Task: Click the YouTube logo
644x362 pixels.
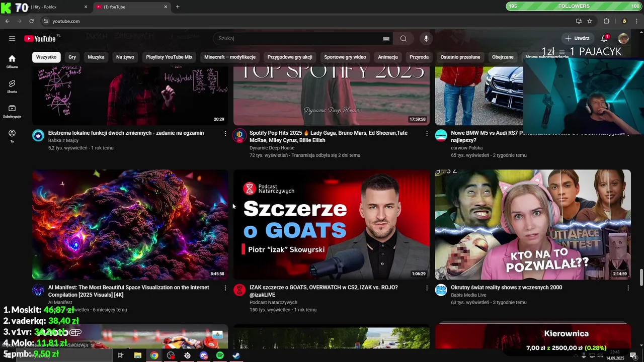Action: 40,39
